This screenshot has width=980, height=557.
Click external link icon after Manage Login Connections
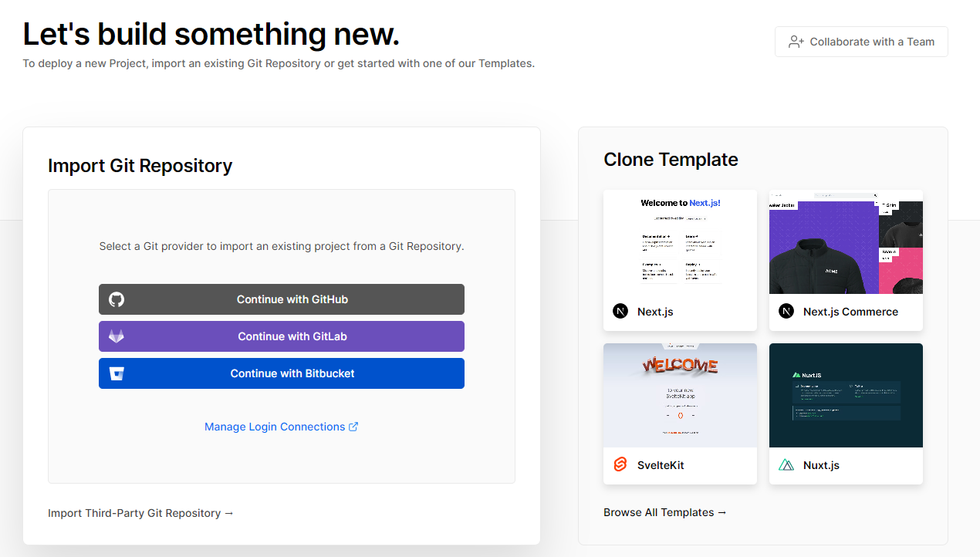tap(353, 427)
